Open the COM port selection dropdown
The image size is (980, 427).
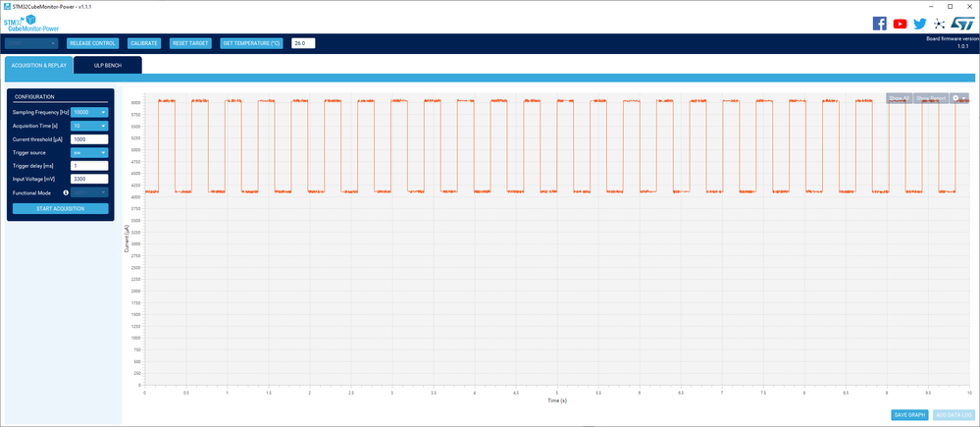[x=31, y=43]
